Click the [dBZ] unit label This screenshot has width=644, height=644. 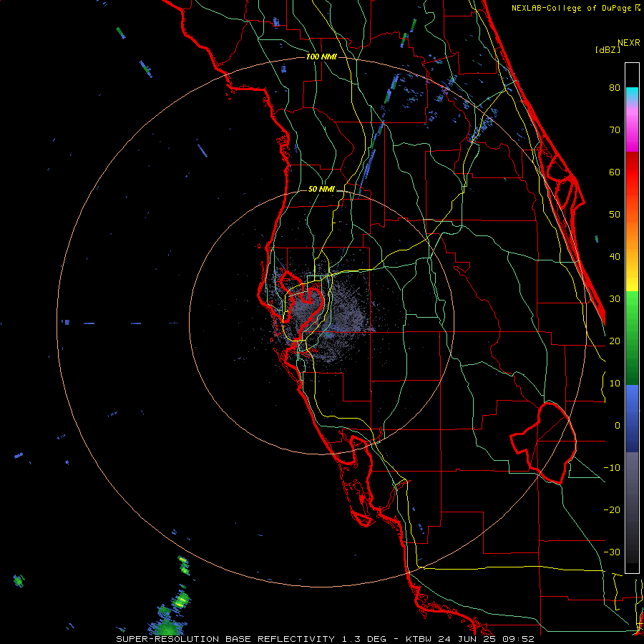[x=608, y=49]
